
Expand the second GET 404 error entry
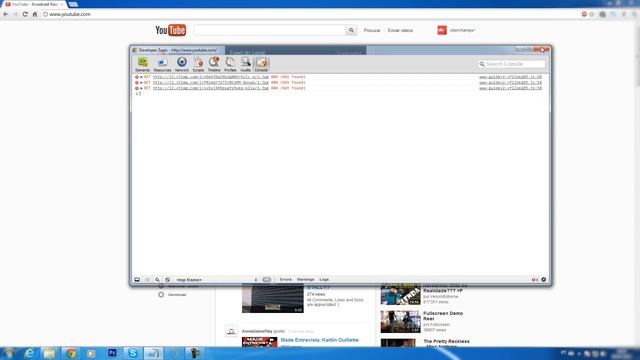click(141, 82)
